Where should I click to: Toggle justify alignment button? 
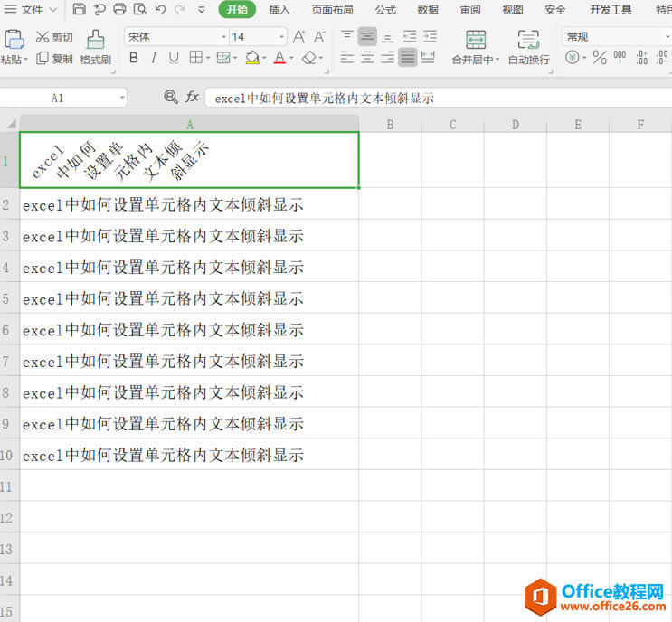pyautogui.click(x=408, y=57)
